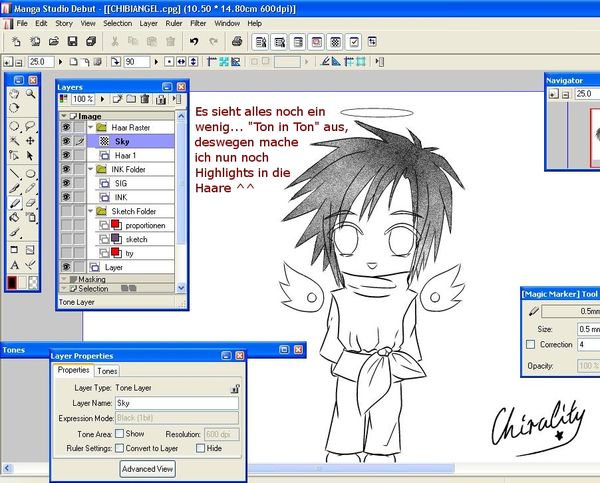Hide the SIG layer
Image resolution: width=600 pixels, height=483 pixels.
click(66, 183)
